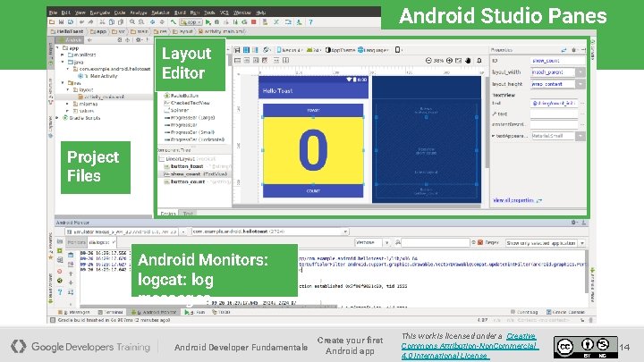Click the HelloToast breadcrumb
Image resolution: width=644 pixels, height=362 pixels.
point(67,31)
